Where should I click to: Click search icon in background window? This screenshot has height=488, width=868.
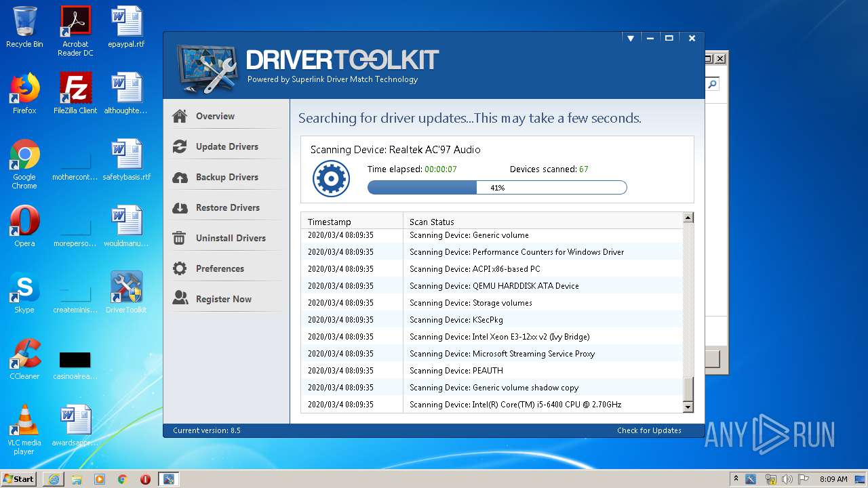[x=712, y=85]
